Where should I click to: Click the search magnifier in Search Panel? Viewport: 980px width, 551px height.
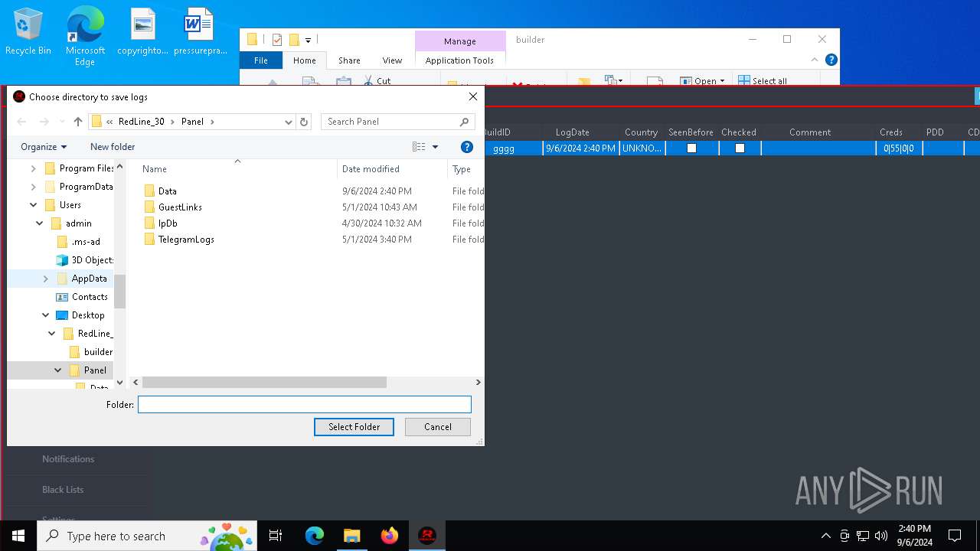point(464,122)
